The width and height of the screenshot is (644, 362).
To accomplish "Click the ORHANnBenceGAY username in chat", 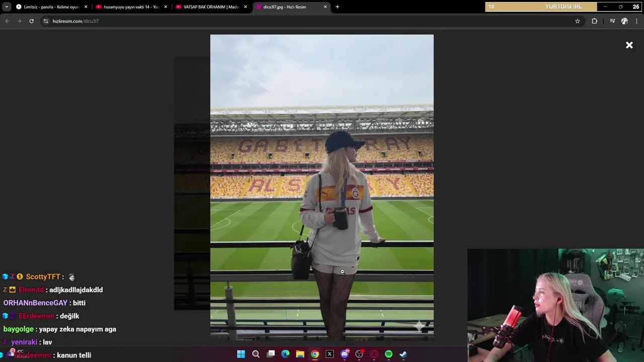I will [35, 303].
